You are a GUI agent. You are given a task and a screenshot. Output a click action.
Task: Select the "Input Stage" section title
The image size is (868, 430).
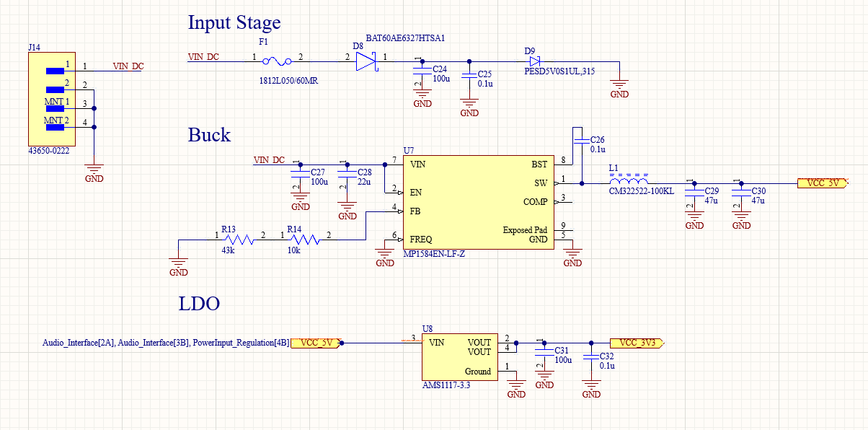234,22
